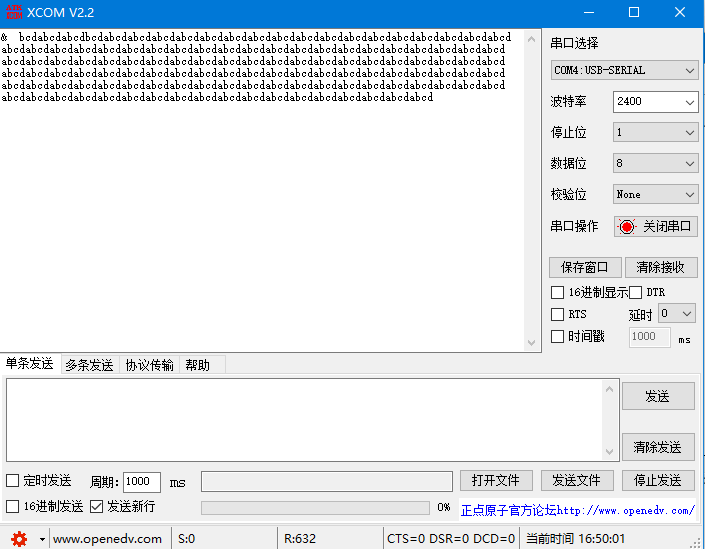Open the 正点原子 forum link
Screen dimensions: 705x549
coord(578,510)
